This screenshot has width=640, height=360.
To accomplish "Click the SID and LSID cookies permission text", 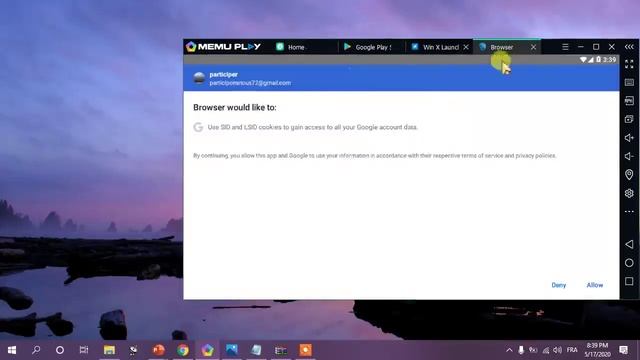I will coord(312,127).
